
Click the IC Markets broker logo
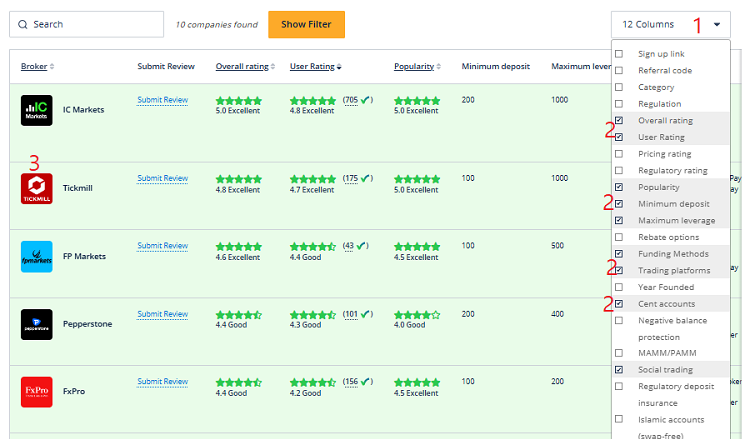pyautogui.click(x=37, y=110)
